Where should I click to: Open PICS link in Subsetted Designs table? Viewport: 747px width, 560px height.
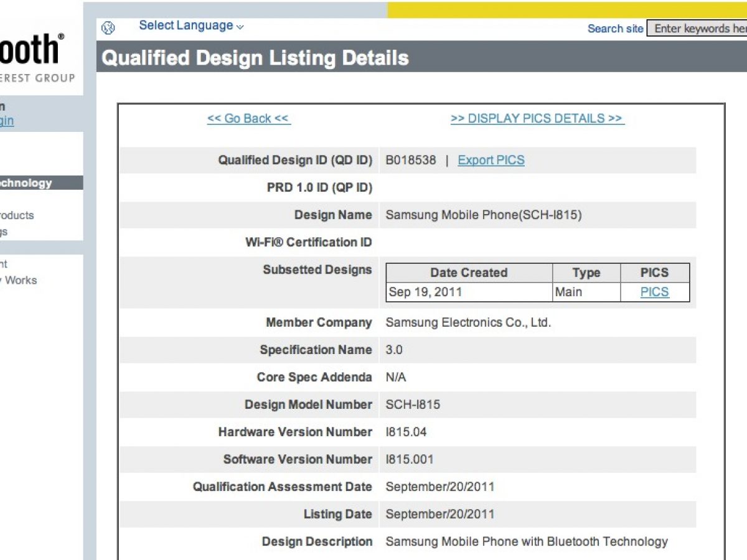coord(654,292)
